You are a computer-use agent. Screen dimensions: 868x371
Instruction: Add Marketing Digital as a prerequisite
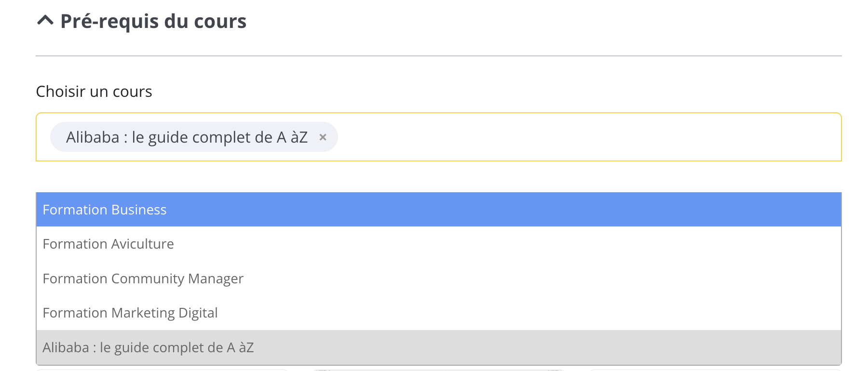(x=130, y=313)
